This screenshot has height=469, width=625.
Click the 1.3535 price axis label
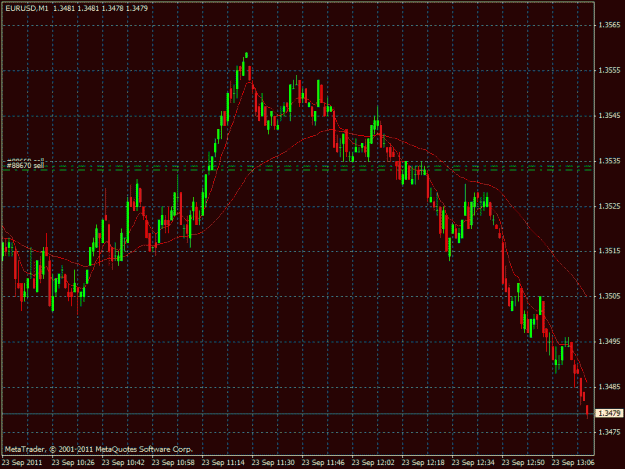click(609, 161)
